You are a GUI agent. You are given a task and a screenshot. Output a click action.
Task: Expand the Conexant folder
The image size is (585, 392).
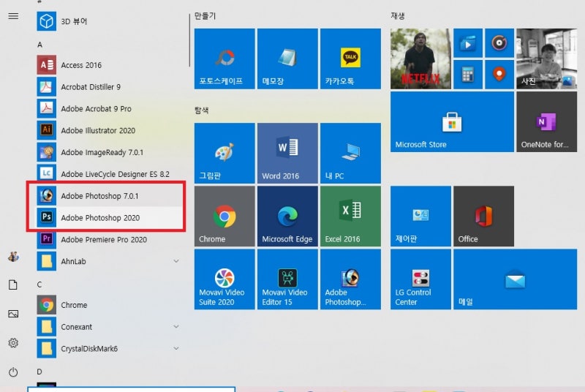pyautogui.click(x=108, y=327)
